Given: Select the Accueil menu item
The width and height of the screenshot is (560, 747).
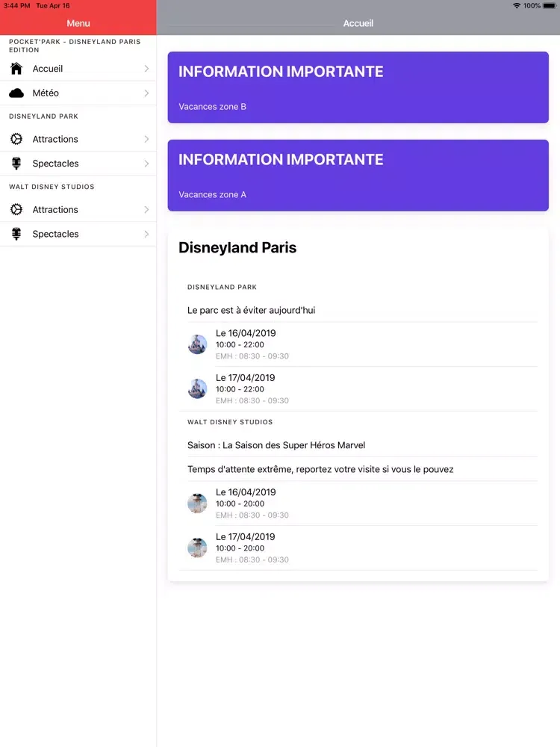Looking at the screenshot, I should click(x=78, y=69).
